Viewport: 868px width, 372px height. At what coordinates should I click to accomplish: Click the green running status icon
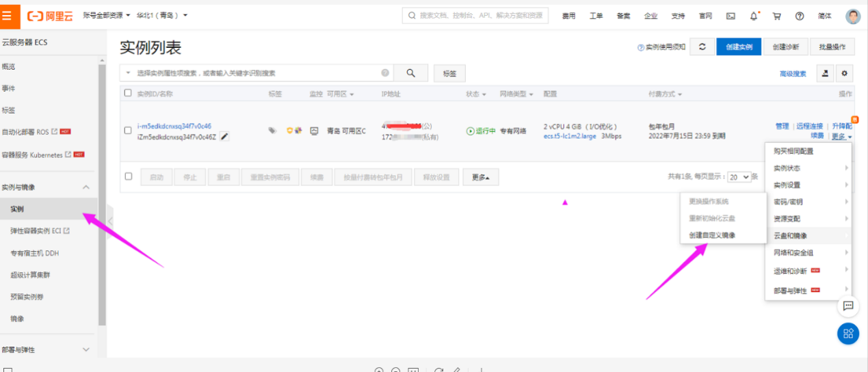(x=470, y=131)
